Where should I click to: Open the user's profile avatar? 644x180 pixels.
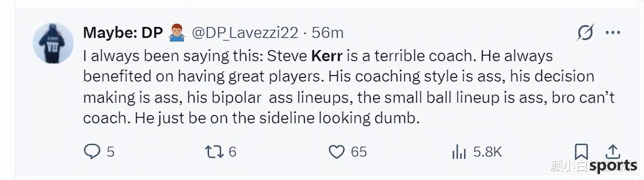[53, 43]
